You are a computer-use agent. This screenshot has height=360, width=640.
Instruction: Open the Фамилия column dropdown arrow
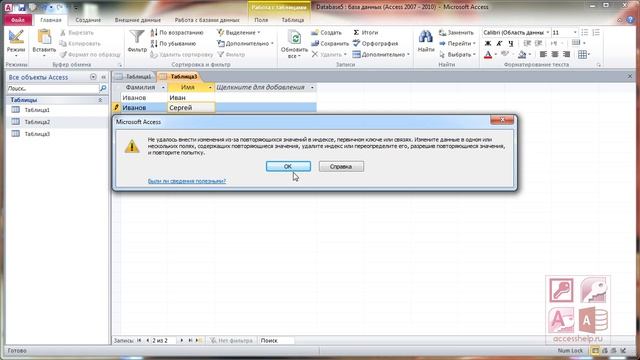163,87
